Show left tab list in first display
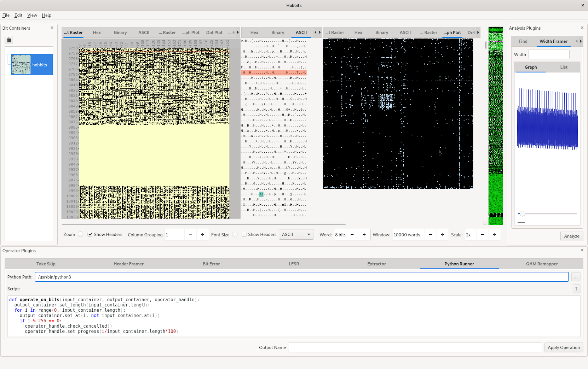This screenshot has height=369, width=588. [234, 33]
